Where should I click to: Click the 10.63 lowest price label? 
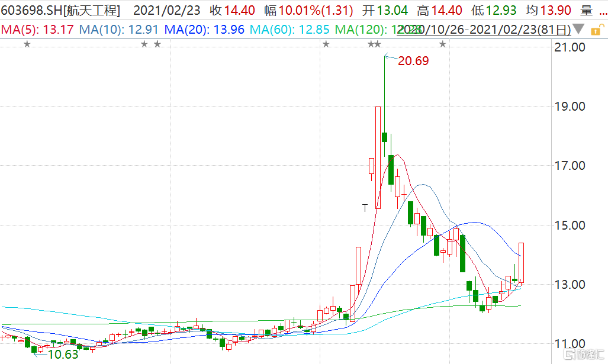tap(63, 355)
